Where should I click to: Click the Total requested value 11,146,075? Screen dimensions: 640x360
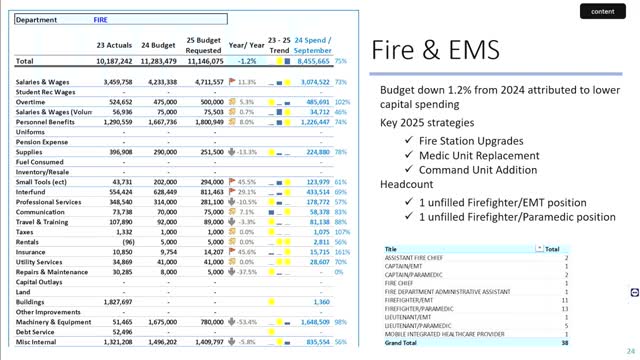(x=205, y=61)
